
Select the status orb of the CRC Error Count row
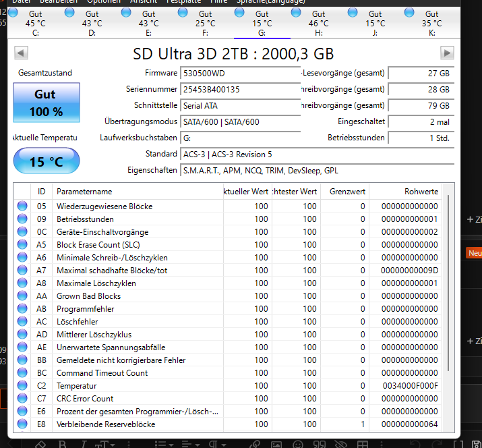22,398
